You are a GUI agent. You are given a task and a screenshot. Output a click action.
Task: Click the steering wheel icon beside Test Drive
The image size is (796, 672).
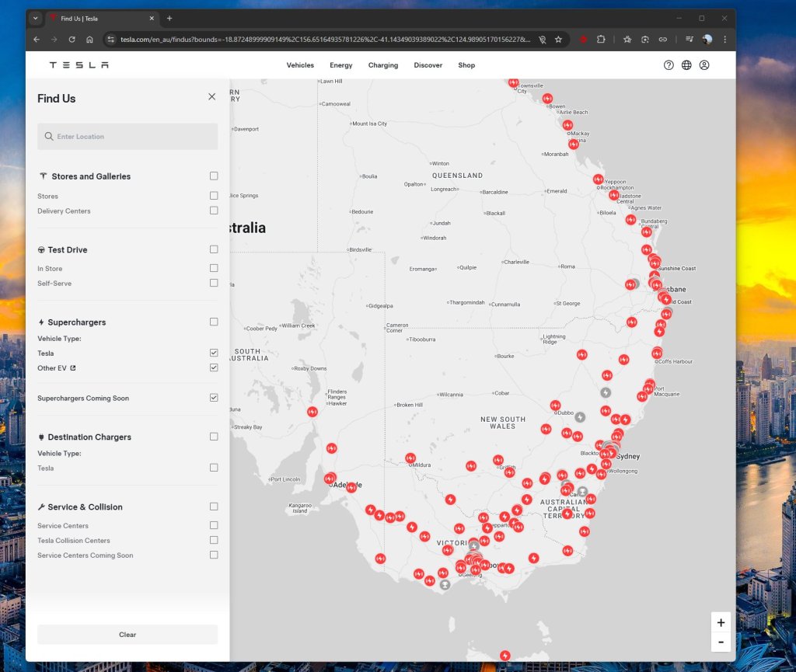pos(42,249)
